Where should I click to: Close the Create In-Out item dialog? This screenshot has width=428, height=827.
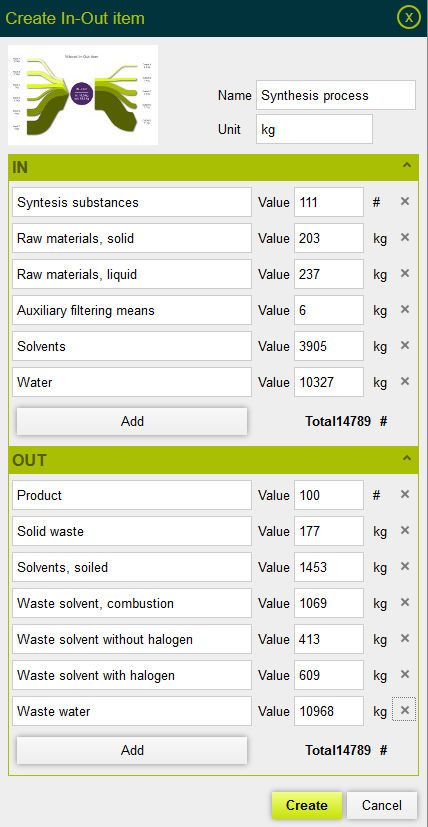pos(408,17)
